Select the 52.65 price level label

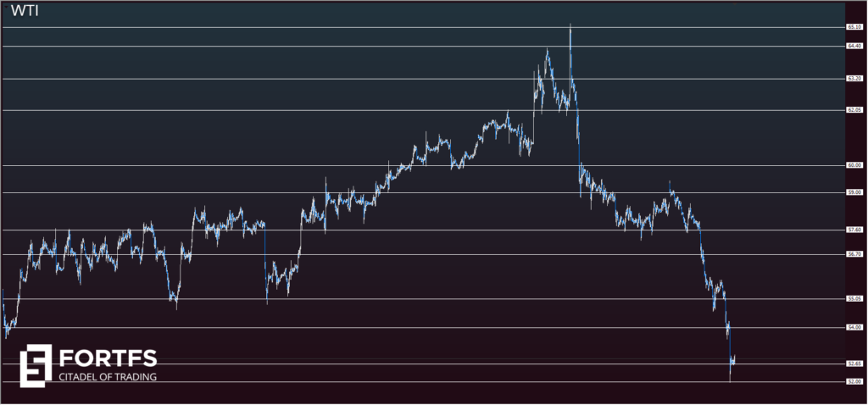(854, 363)
